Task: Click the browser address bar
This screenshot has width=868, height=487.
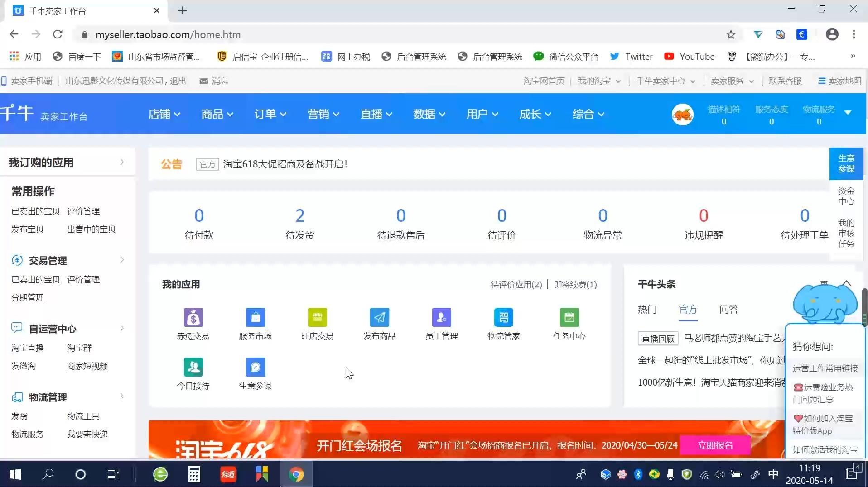Action: coord(399,34)
